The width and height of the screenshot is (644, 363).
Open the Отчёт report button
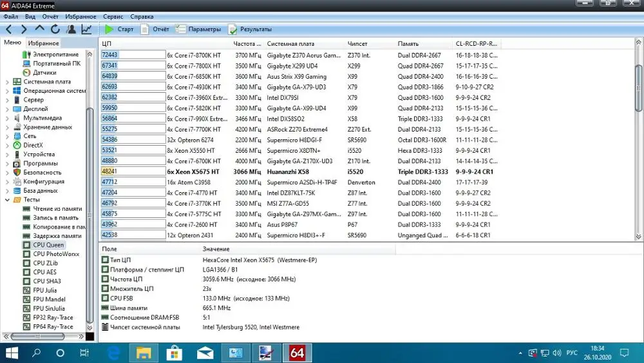155,29
